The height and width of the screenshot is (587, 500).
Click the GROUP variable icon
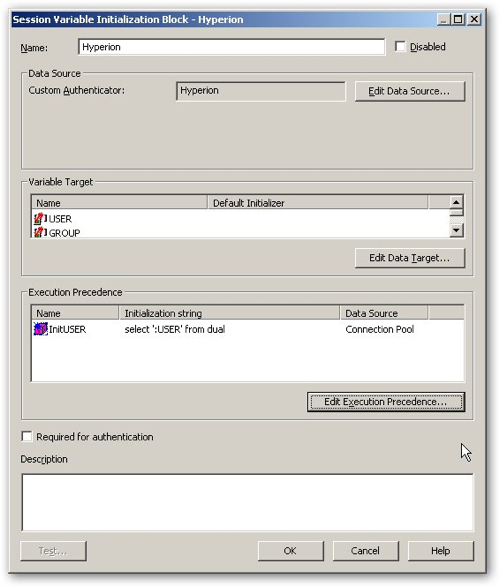(x=40, y=232)
